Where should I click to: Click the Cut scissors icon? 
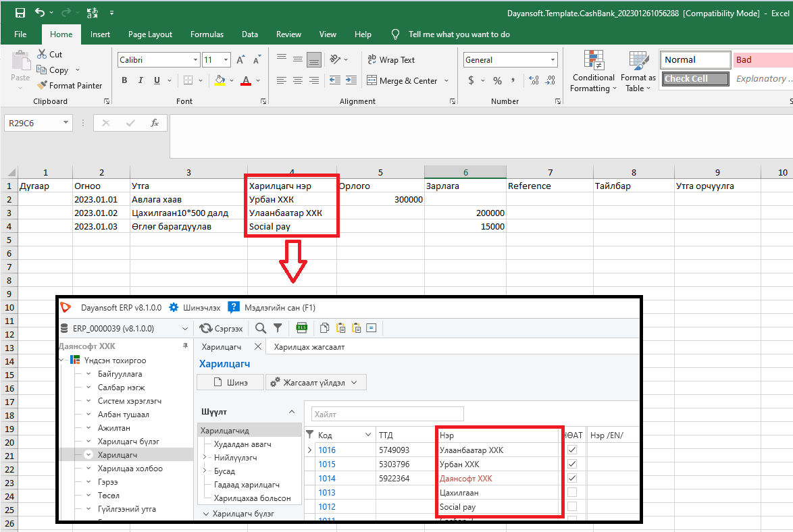[42, 54]
